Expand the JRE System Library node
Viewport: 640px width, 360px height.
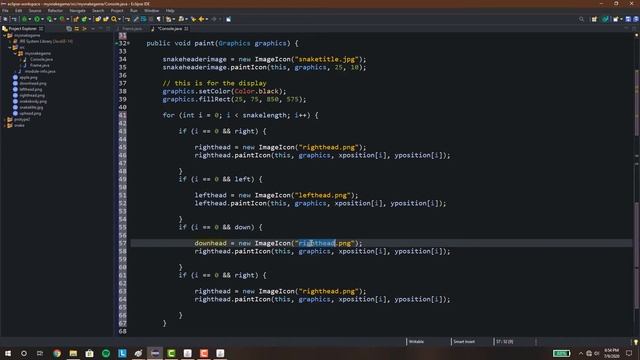(10, 41)
